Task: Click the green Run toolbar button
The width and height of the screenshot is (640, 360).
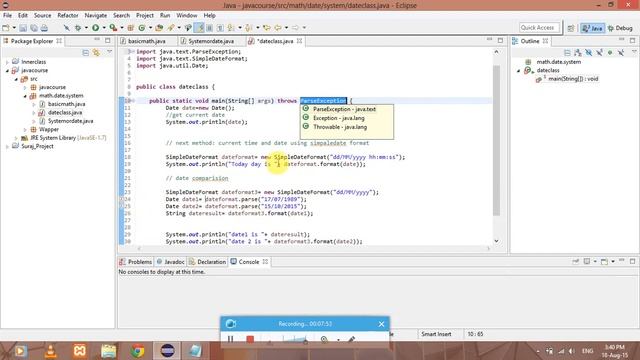Action: [96, 28]
